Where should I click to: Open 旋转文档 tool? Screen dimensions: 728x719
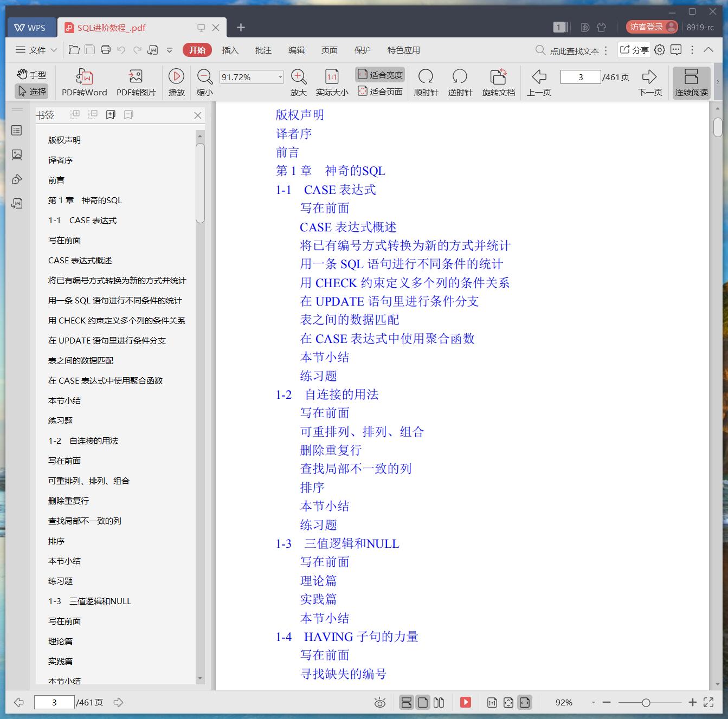point(498,83)
